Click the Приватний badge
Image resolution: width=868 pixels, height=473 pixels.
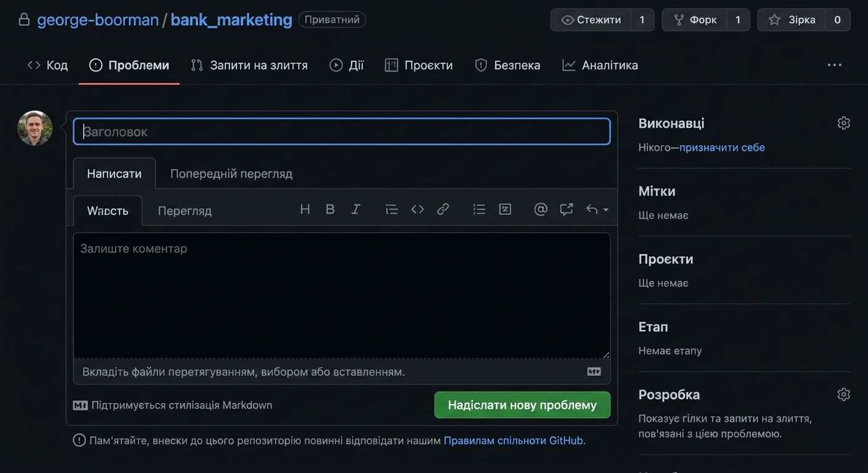coord(332,20)
